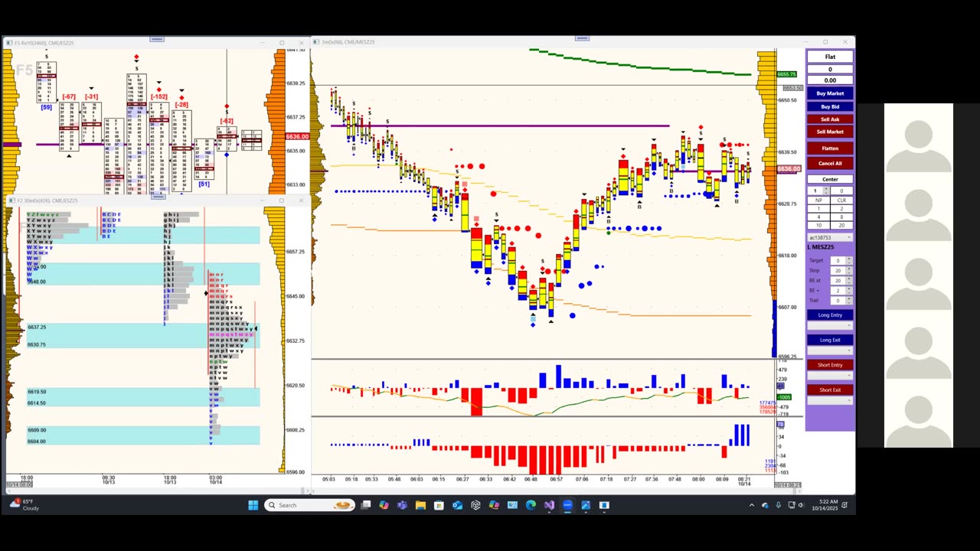
Task: Open the dropdown under Long Entry
Action: point(830,325)
